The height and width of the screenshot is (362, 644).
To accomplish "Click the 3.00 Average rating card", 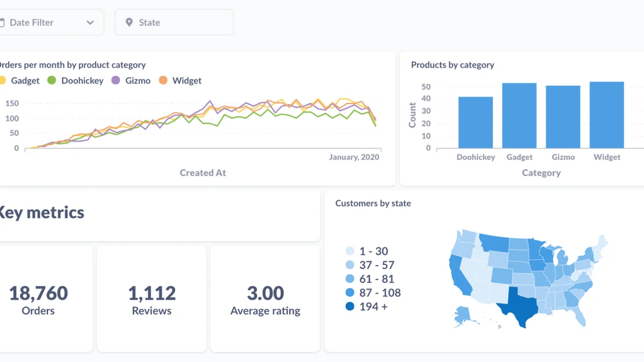I will (x=265, y=299).
